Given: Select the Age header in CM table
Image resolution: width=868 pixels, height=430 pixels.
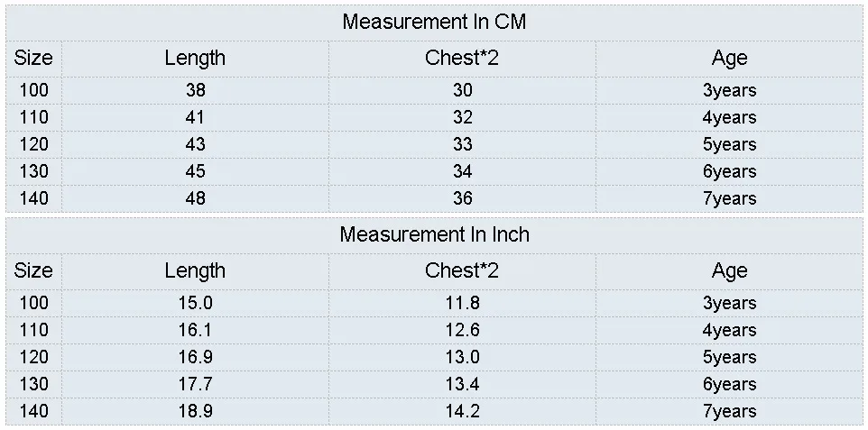Looking at the screenshot, I should coord(729,58).
